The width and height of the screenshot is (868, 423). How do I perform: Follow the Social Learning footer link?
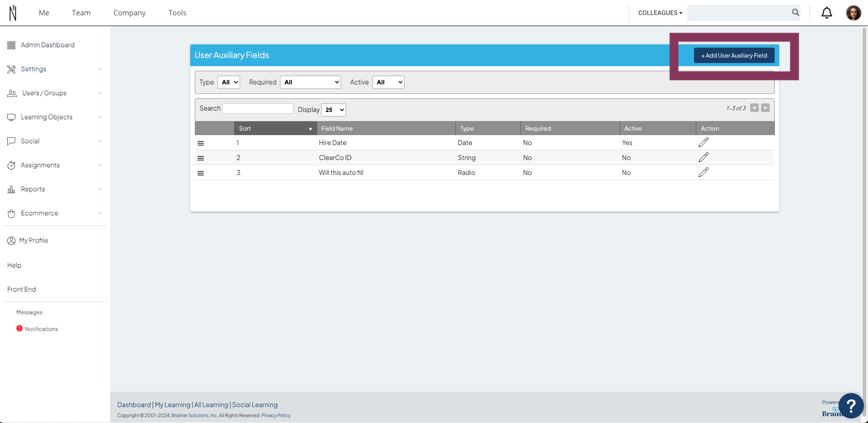(x=255, y=405)
